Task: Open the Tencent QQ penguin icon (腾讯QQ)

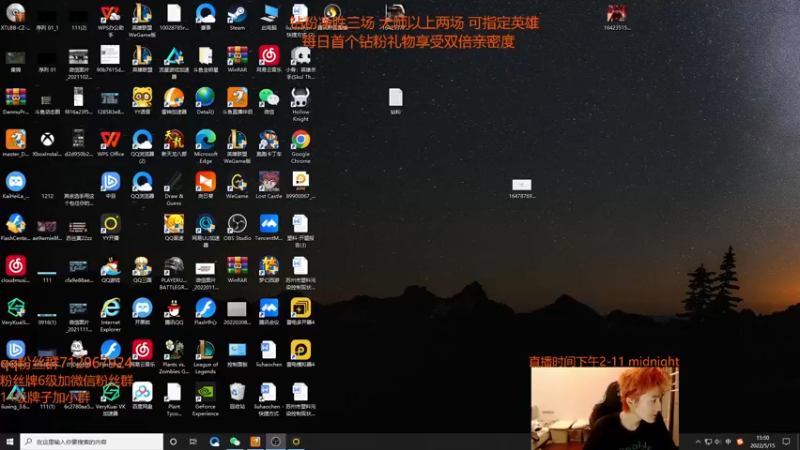Action: (174, 311)
